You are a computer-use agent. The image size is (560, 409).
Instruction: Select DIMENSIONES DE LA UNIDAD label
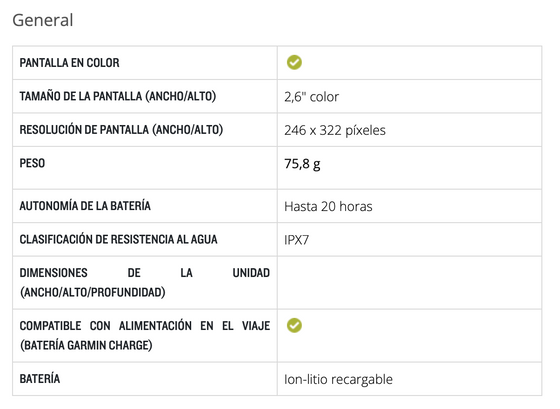pos(145,283)
